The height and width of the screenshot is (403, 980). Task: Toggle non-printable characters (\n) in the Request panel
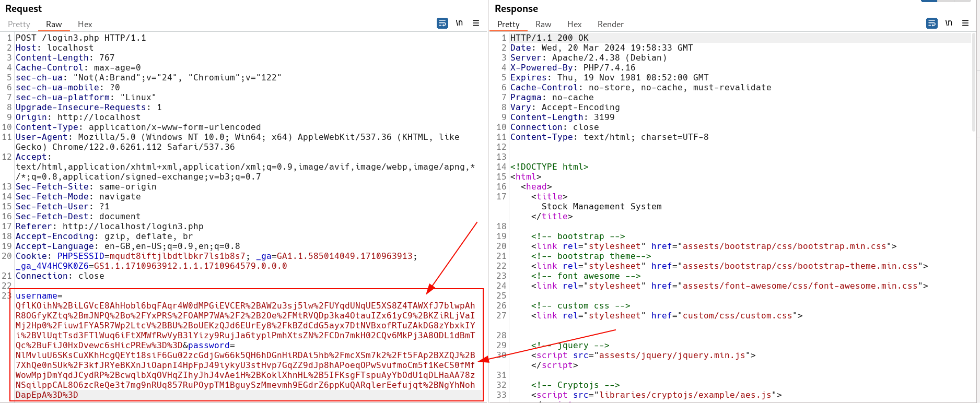(x=459, y=23)
